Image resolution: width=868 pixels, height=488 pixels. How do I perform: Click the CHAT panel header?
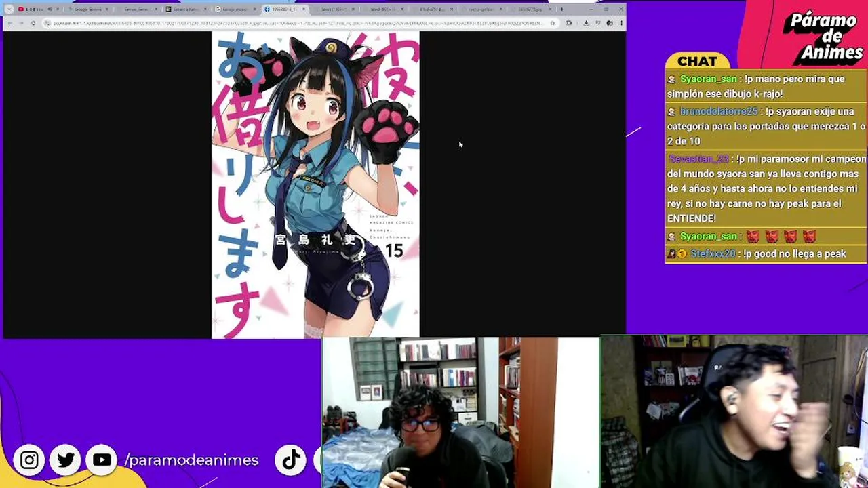pyautogui.click(x=697, y=61)
